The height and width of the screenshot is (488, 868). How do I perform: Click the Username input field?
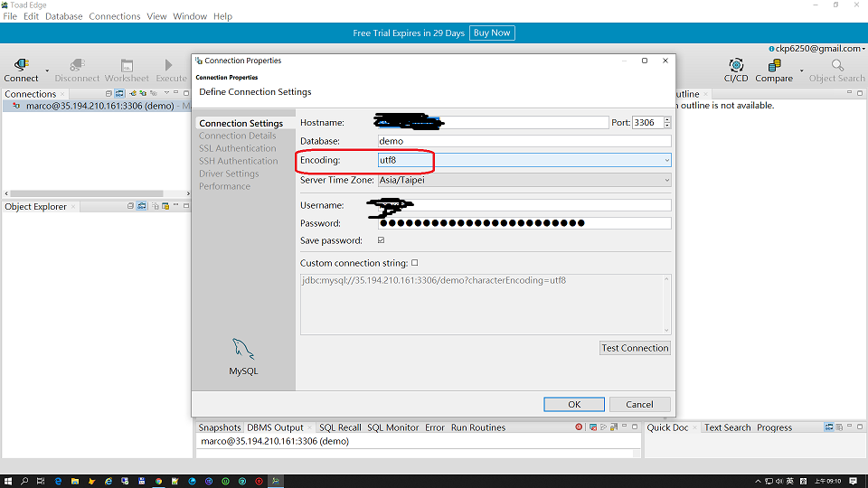click(524, 205)
